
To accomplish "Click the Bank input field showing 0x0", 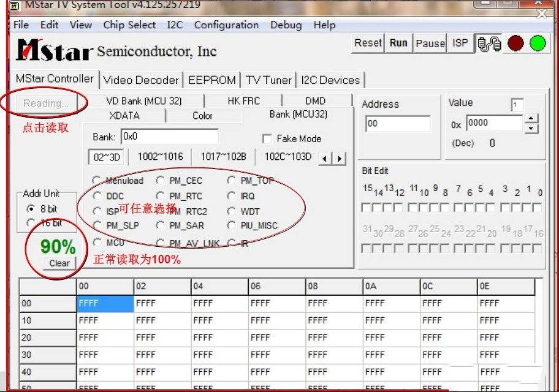I will [169, 137].
